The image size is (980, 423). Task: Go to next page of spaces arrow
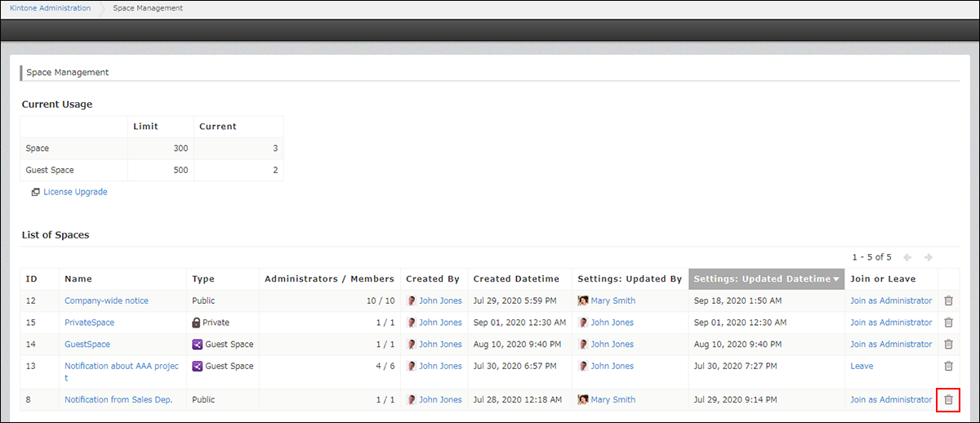(x=927, y=256)
